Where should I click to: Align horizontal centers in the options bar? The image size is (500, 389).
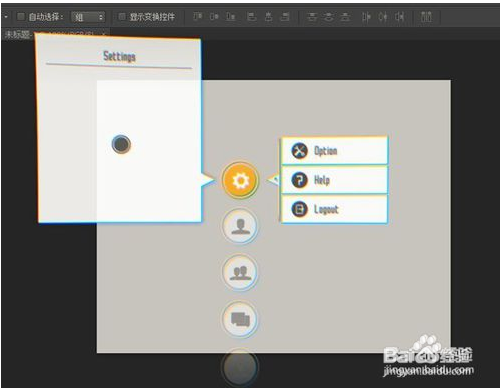(268, 16)
